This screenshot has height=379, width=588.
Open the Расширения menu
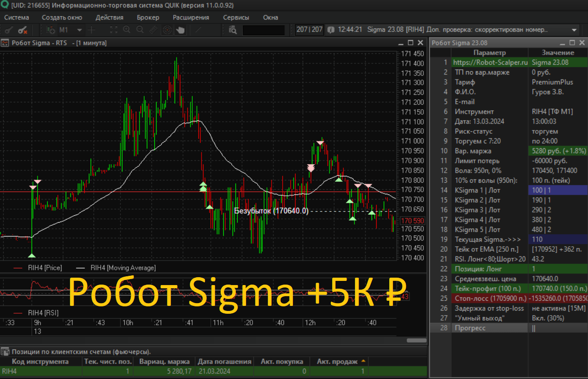[191, 18]
